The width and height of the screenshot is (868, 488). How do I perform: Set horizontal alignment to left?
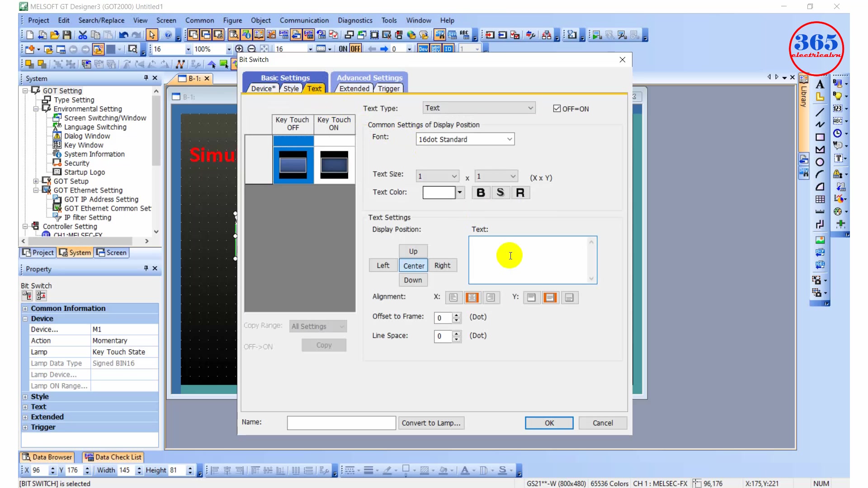click(x=453, y=297)
